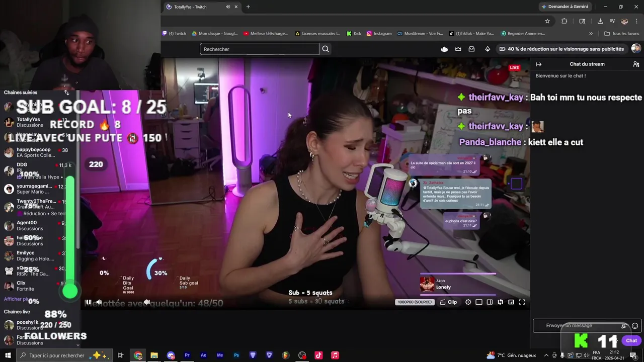
Task: Launch Premiere Pro from the taskbar
Action: pos(187,355)
